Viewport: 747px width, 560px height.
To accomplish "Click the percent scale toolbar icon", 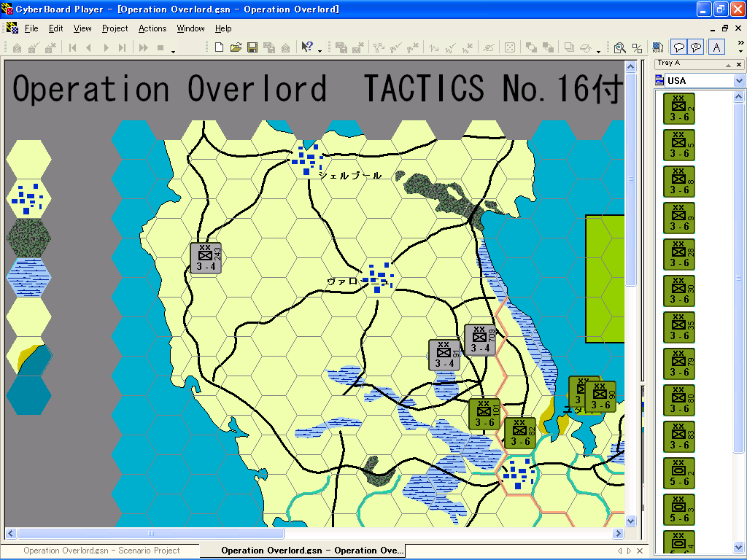I will point(637,47).
